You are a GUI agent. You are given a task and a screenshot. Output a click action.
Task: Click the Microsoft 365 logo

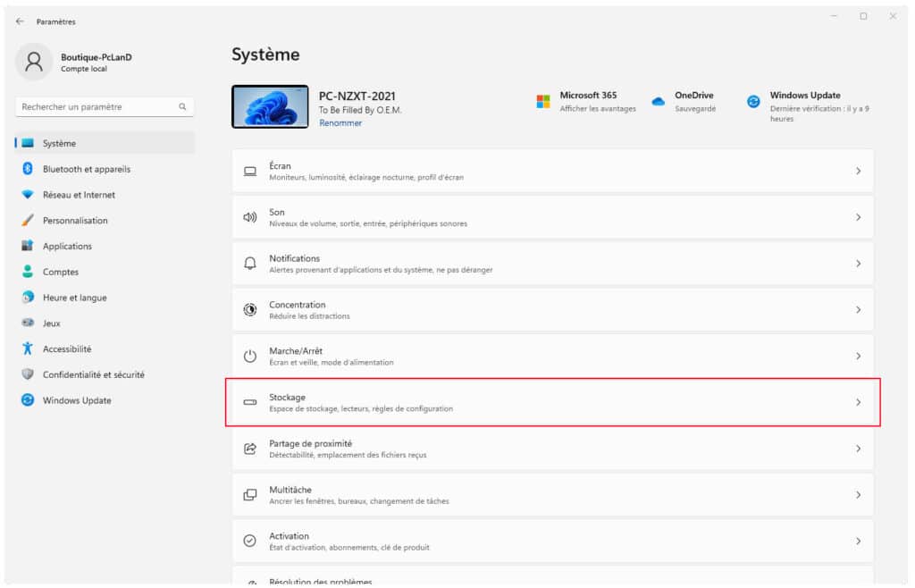pos(541,100)
